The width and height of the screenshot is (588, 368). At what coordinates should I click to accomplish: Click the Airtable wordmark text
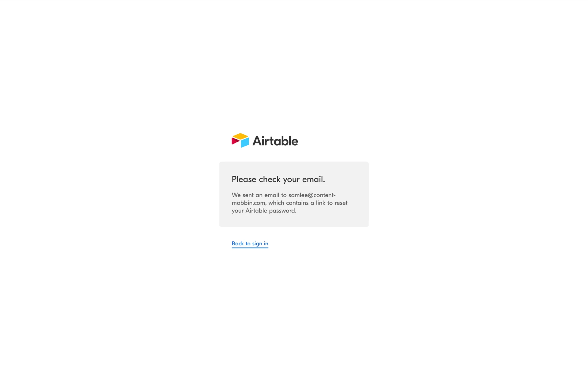pos(275,141)
